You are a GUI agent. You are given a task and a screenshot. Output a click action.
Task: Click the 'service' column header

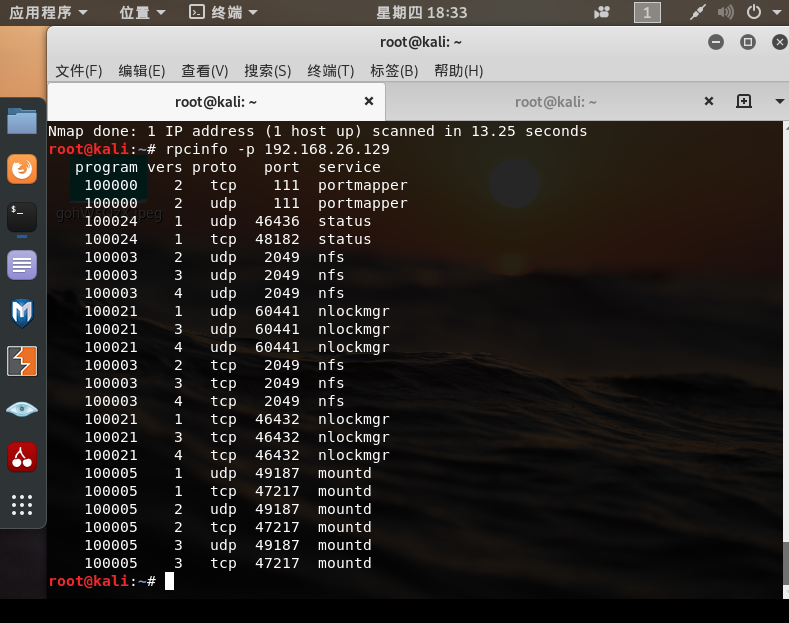tap(349, 167)
